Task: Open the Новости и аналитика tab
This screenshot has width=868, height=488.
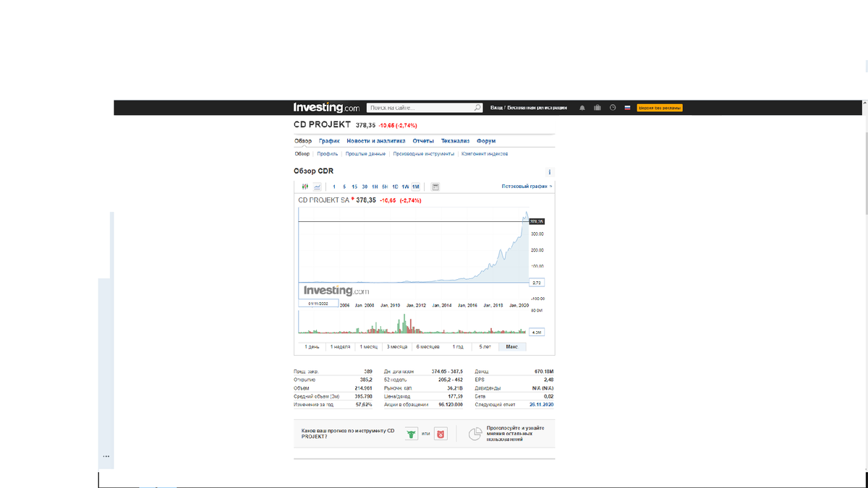Action: pos(375,141)
